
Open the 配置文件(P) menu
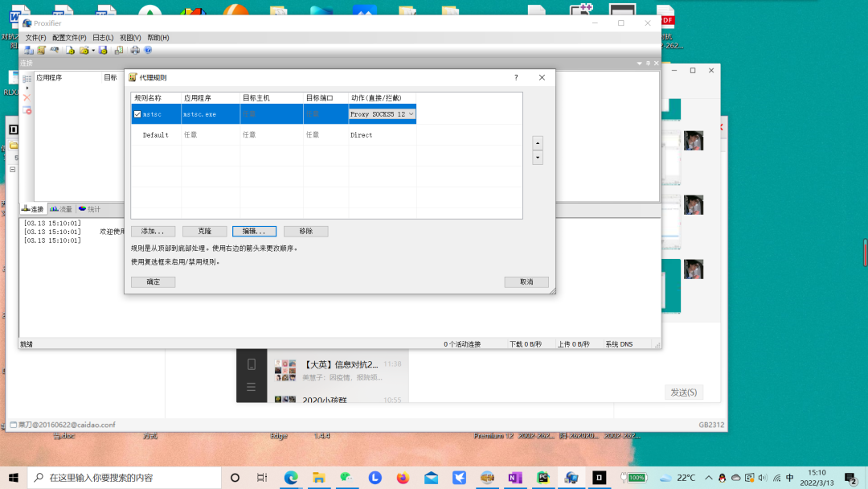point(69,38)
